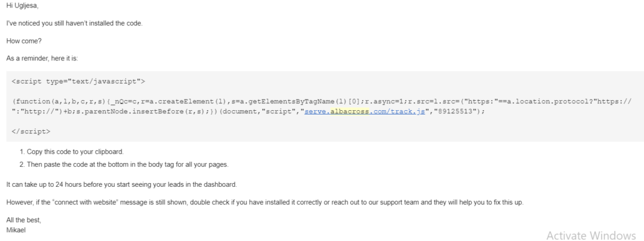Click step 2 'Then paste the code at the bottom'

[127, 164]
